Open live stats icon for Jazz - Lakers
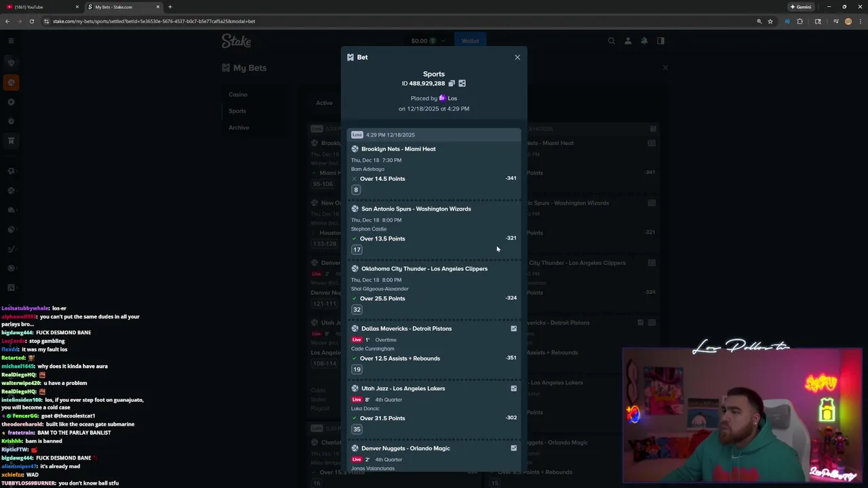 [x=513, y=388]
